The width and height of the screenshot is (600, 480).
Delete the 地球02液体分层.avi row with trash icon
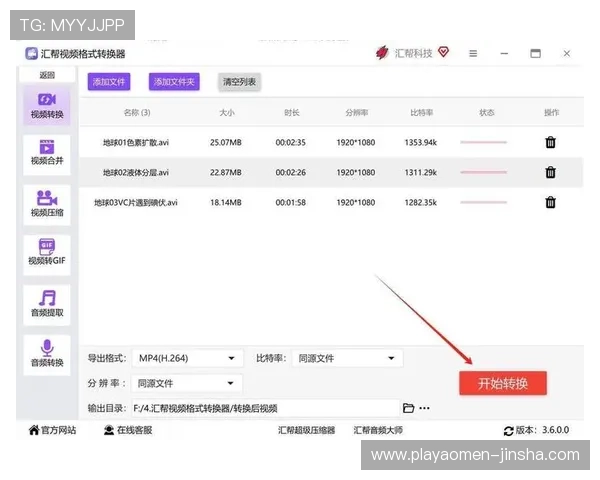coord(550,172)
